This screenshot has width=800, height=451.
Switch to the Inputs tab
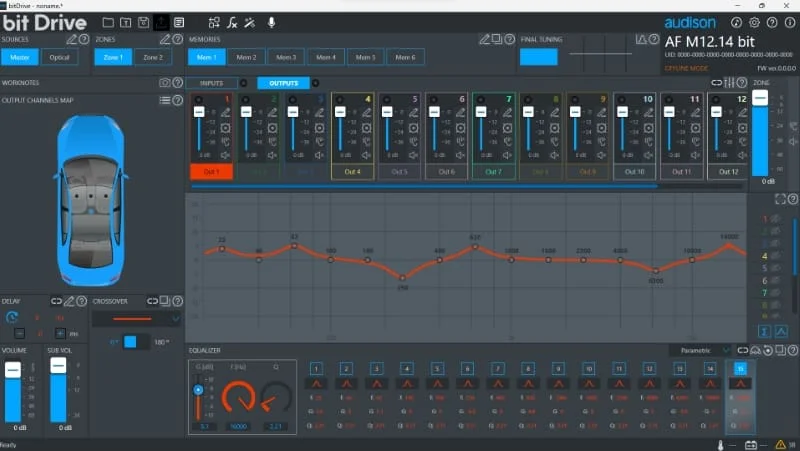(212, 83)
